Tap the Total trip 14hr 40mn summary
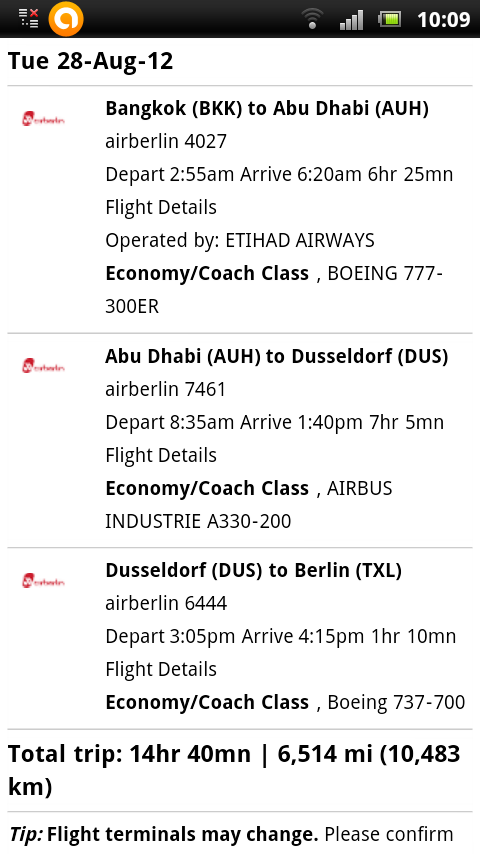The width and height of the screenshot is (480, 854). coord(234,770)
